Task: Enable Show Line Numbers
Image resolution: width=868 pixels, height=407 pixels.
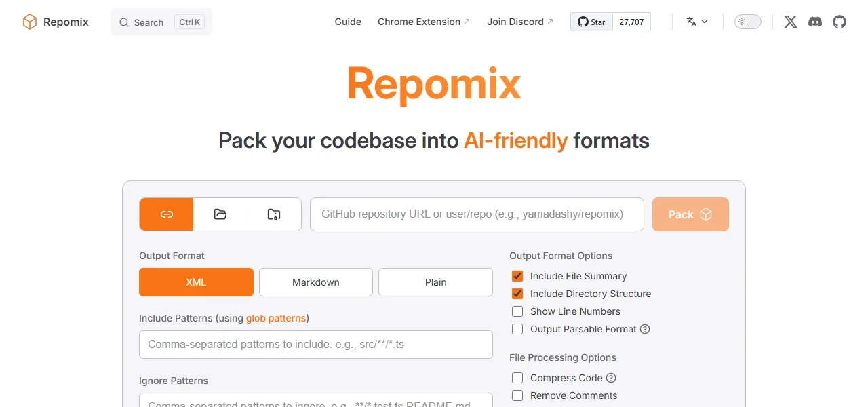Action: click(x=517, y=311)
